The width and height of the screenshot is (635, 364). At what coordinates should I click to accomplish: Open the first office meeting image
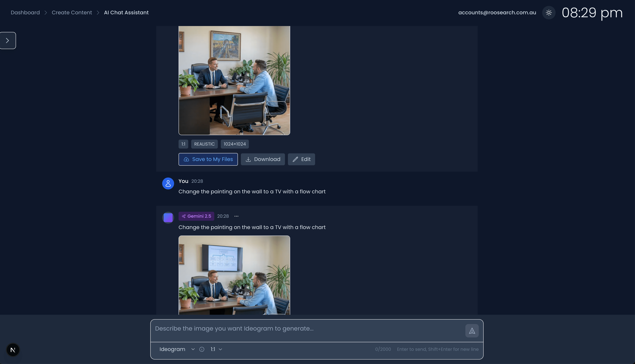coord(234,80)
